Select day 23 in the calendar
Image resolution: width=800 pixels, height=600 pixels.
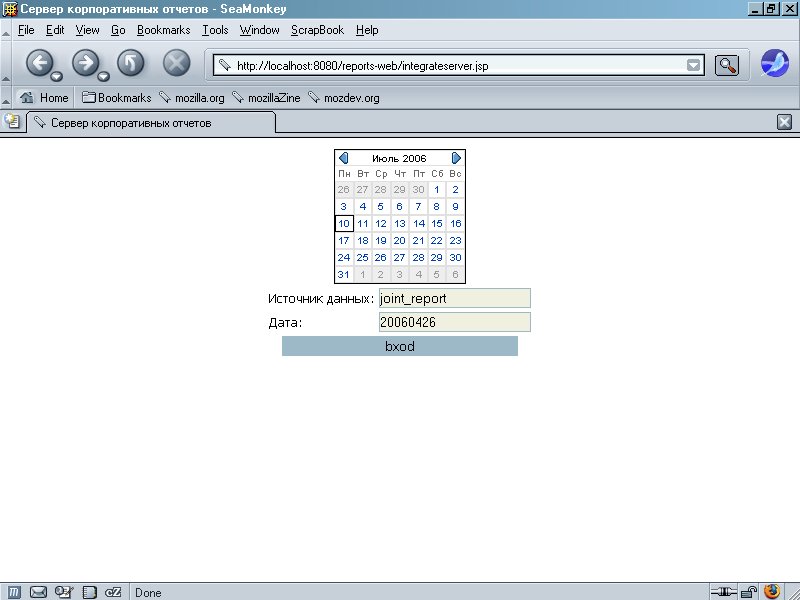pyautogui.click(x=455, y=240)
